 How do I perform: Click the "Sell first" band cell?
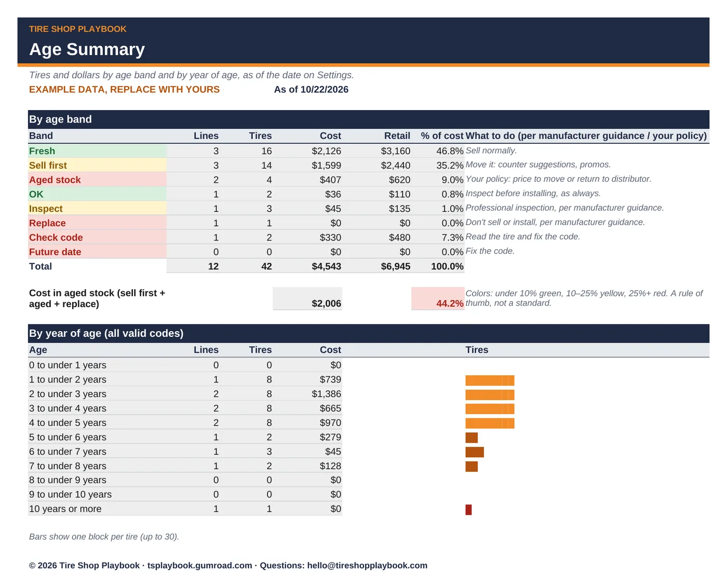click(98, 166)
